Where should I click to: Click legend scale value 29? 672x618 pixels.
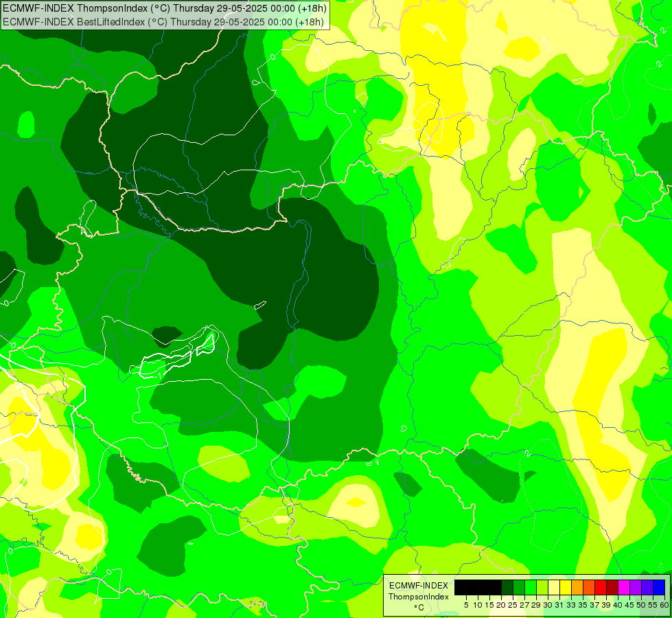coord(535,605)
